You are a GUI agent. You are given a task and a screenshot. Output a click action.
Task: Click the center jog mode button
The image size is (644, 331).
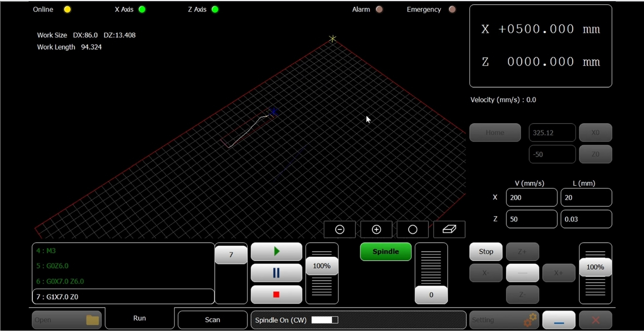click(523, 273)
